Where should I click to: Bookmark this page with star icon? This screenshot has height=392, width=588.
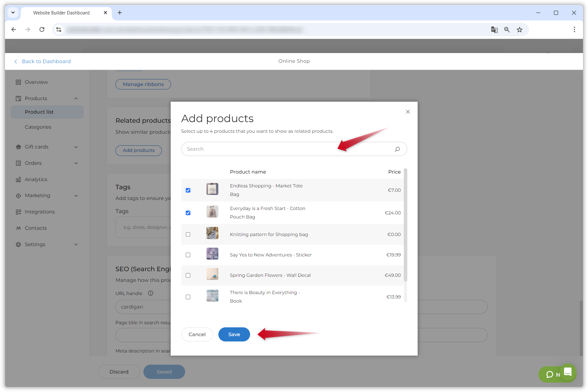pos(520,30)
